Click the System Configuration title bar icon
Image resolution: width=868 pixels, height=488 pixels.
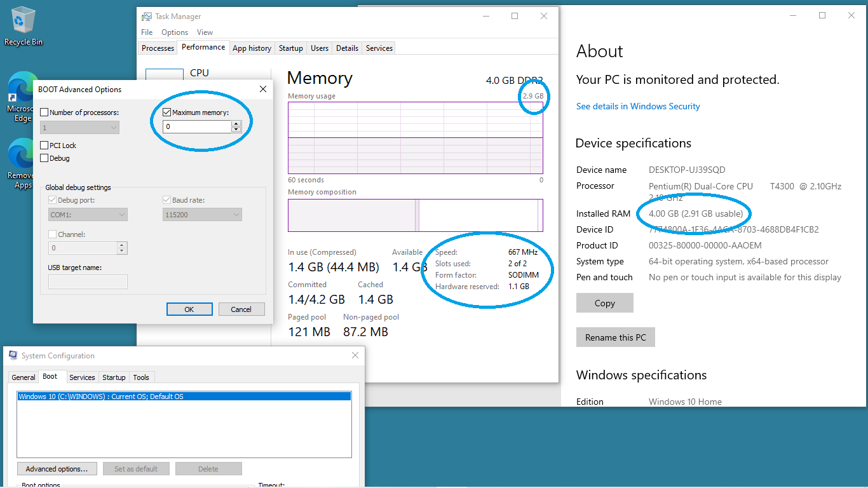[13, 356]
